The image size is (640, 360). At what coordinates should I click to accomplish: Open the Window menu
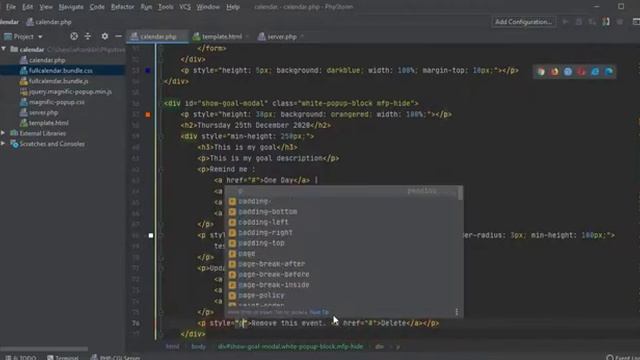click(208, 7)
